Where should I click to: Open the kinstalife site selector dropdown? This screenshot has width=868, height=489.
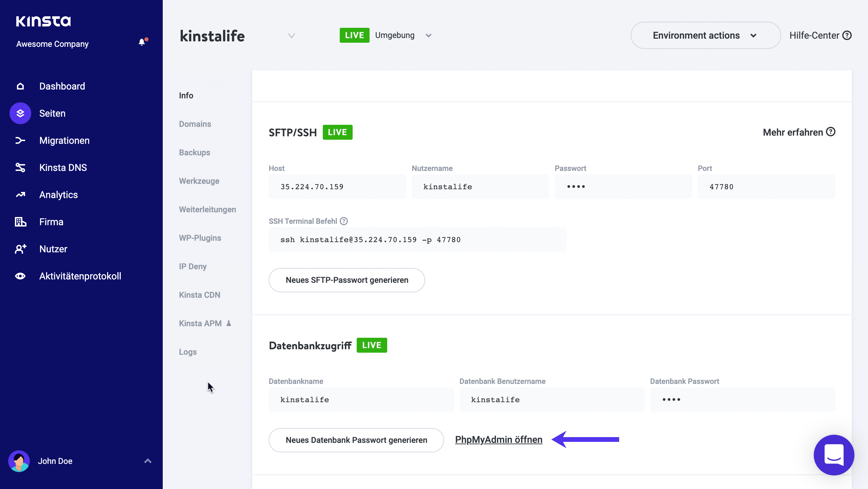(291, 36)
